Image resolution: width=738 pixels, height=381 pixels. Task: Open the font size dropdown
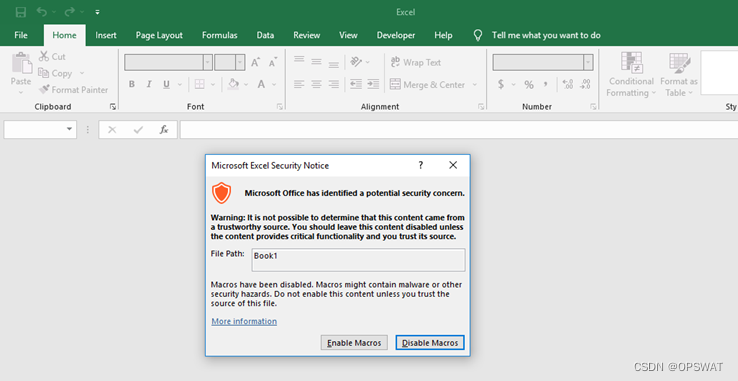(240, 62)
